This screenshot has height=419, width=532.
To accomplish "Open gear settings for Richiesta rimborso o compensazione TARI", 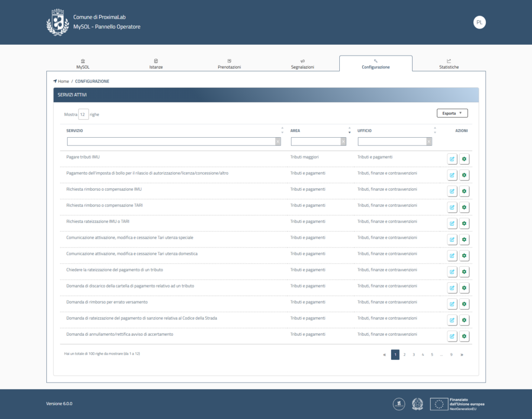I will point(464,207).
